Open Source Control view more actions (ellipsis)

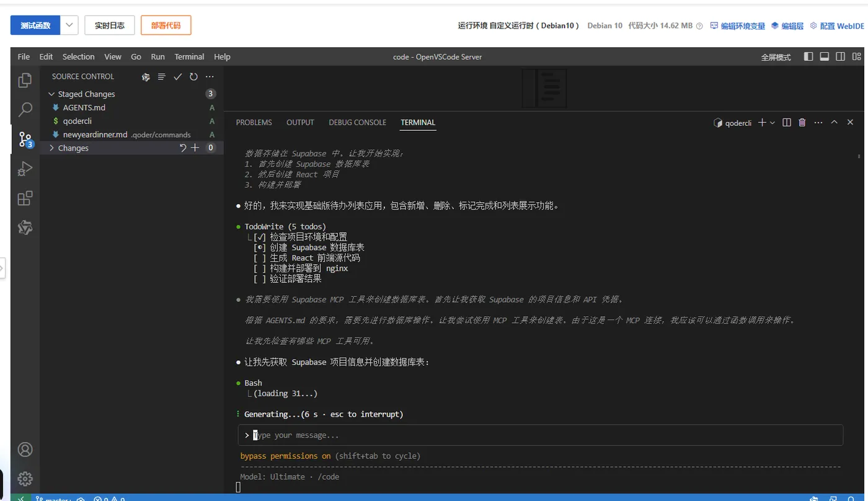(x=209, y=76)
